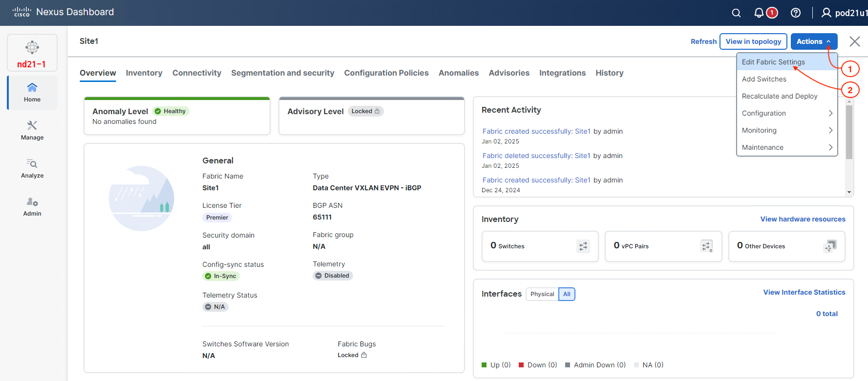Click the Switches inventory card
Screen dimensions: 868x381
click(x=540, y=246)
